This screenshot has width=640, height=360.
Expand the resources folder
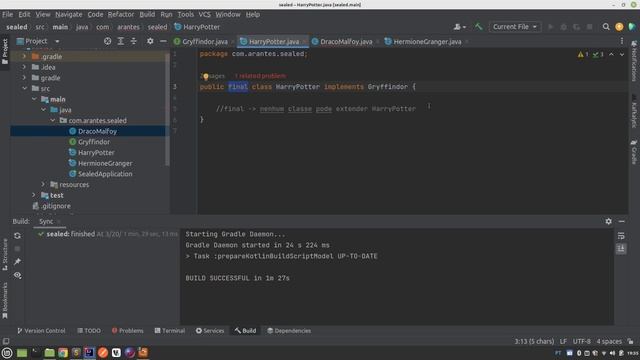click(43, 184)
